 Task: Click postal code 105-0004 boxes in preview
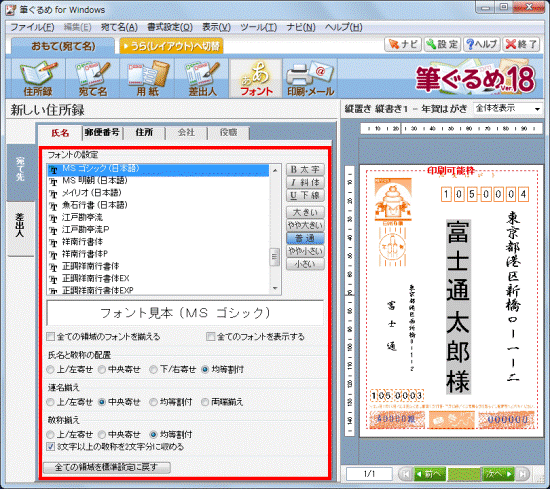[x=485, y=194]
